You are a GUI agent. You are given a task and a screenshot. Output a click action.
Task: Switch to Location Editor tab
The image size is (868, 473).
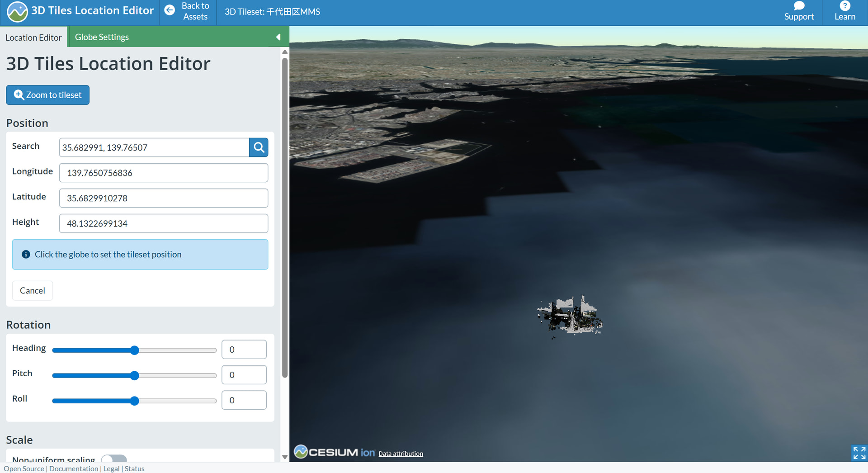click(x=33, y=38)
